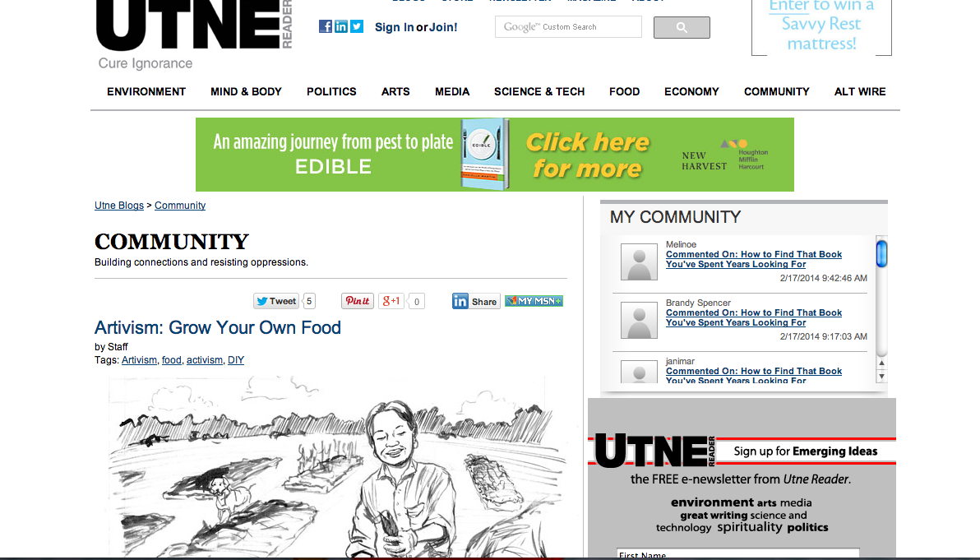Open the Facebook icon link
The height and width of the screenshot is (560, 980).
(325, 26)
